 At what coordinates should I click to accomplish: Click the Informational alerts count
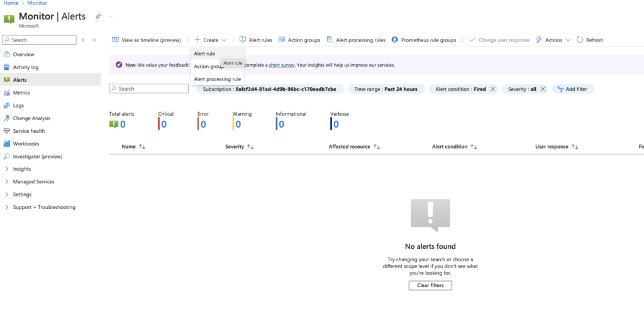point(281,124)
